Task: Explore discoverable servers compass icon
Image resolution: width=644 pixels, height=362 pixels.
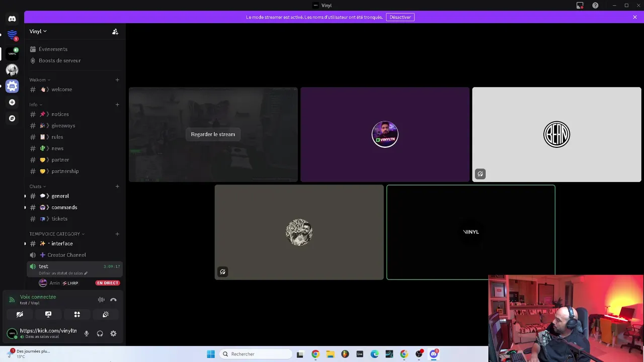Action: tap(12, 118)
